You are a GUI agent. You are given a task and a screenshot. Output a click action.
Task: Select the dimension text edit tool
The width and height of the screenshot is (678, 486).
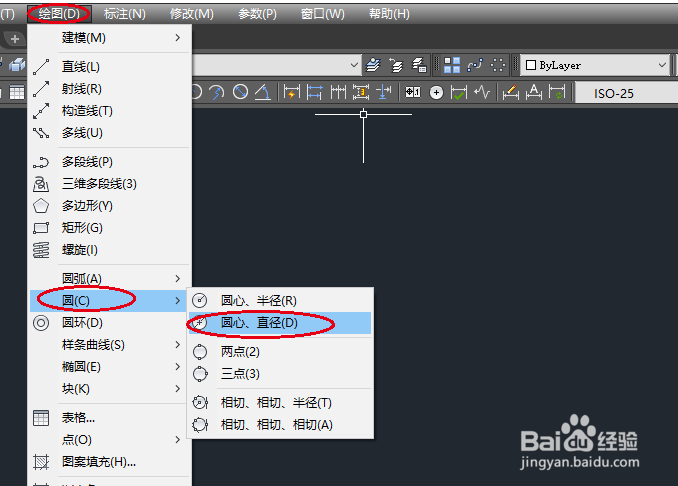click(x=534, y=92)
